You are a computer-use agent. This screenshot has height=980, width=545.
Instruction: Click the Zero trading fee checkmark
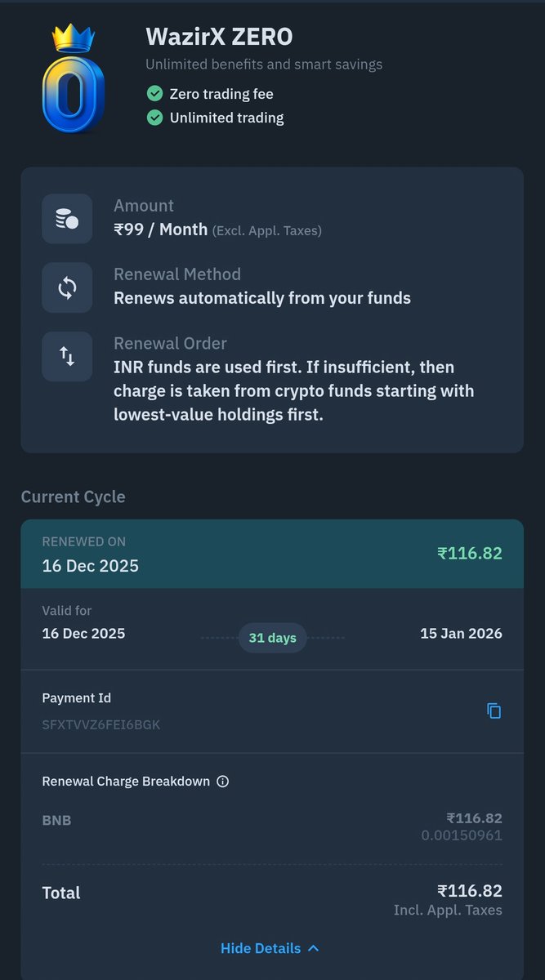pyautogui.click(x=154, y=94)
